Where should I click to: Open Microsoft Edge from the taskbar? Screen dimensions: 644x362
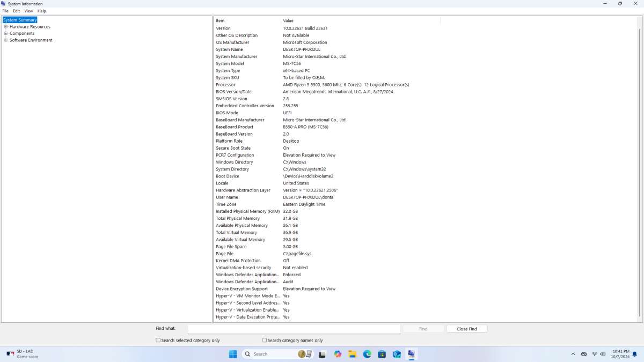(367, 354)
